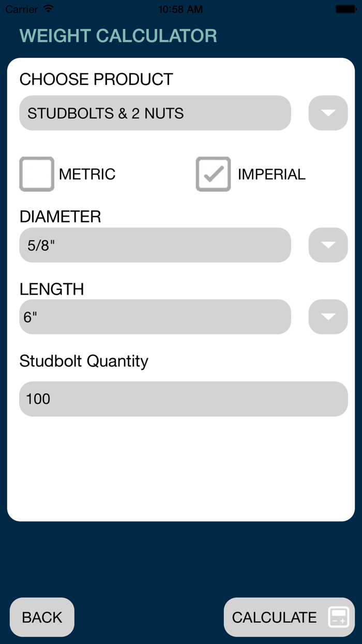Click the IMPERIAL label text
The height and width of the screenshot is (644, 362).
[x=271, y=174]
